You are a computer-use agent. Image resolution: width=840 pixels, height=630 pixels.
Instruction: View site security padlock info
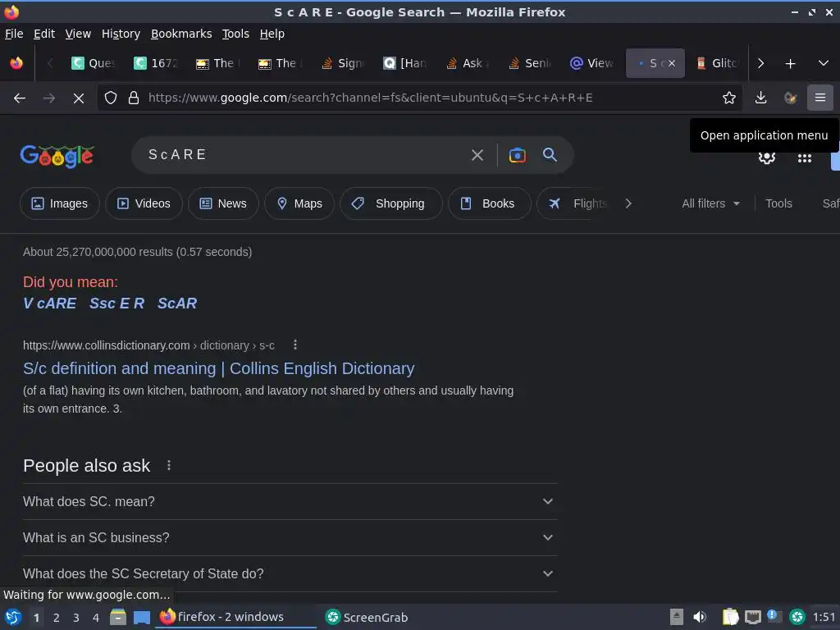[x=134, y=98]
